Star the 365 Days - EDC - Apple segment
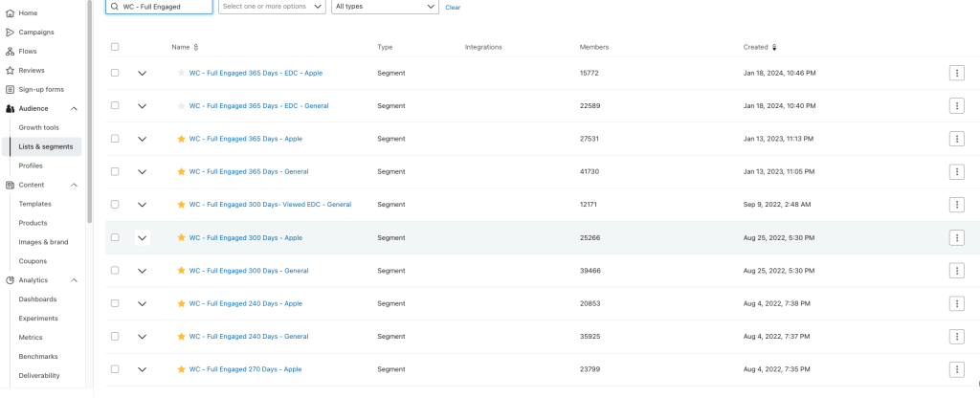This screenshot has width=980, height=398. [181, 73]
